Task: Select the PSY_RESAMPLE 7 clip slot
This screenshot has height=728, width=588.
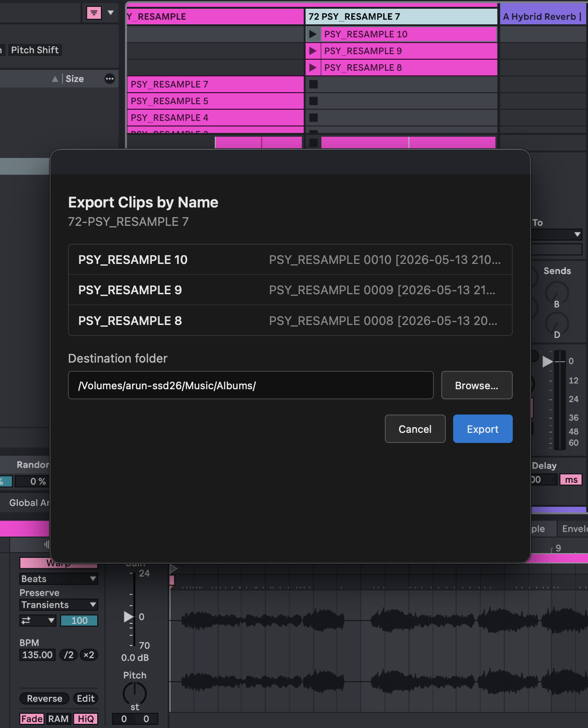Action: pos(216,84)
